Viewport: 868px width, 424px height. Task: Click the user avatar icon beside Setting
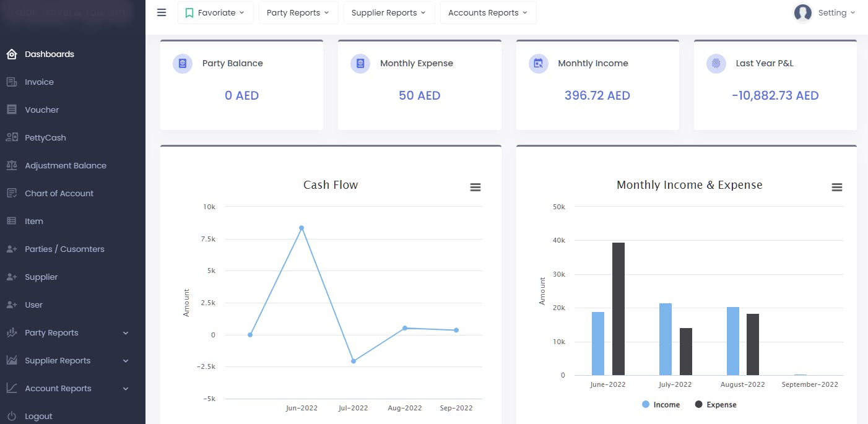(803, 12)
